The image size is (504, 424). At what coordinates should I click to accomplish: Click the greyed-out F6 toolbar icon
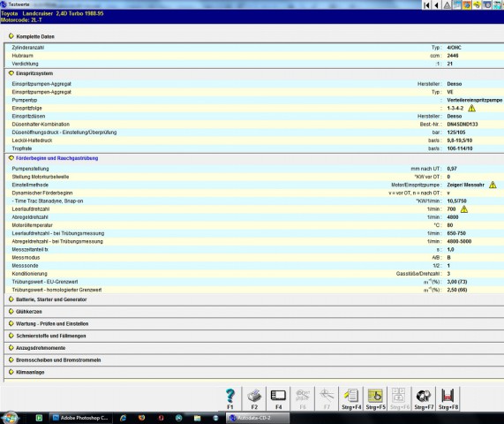click(x=303, y=399)
